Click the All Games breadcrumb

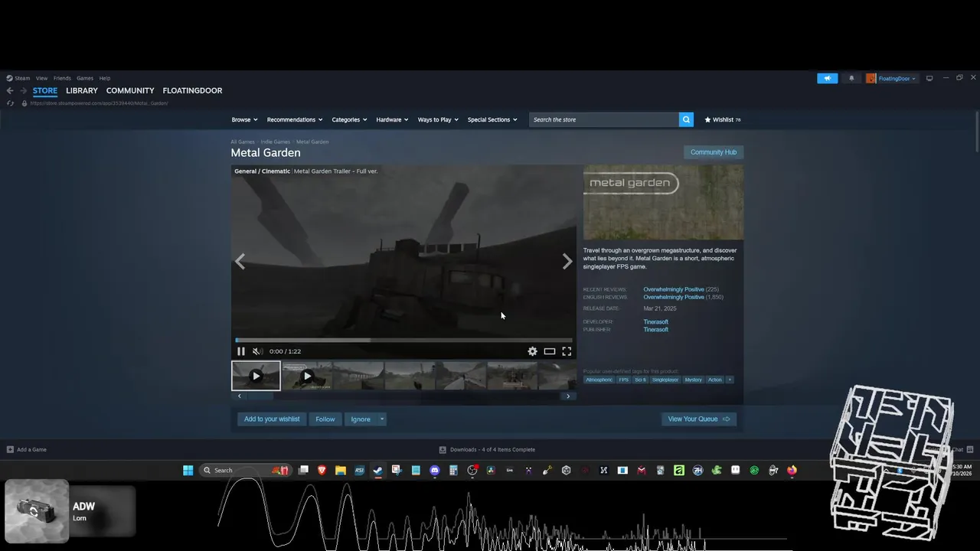[242, 142]
